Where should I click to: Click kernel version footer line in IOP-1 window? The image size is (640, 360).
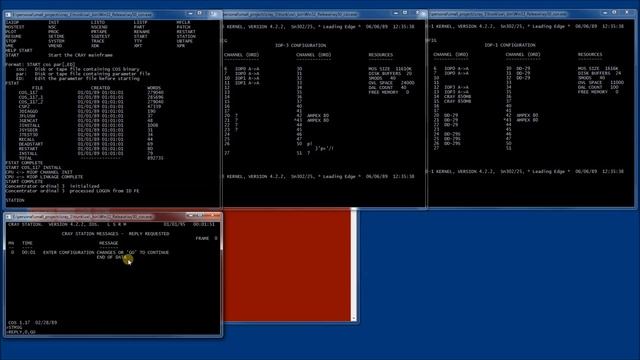coord(525,171)
